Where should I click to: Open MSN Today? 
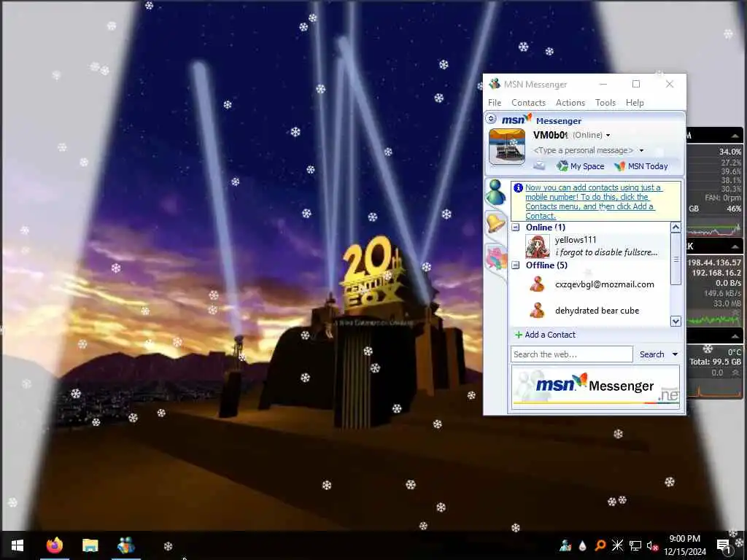pos(640,166)
